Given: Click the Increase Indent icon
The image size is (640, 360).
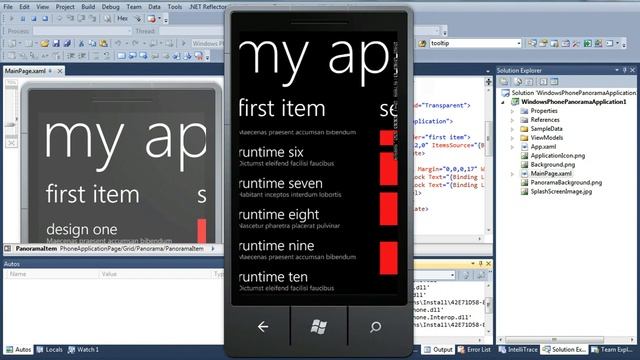Looking at the screenshot, I should (x=82, y=56).
